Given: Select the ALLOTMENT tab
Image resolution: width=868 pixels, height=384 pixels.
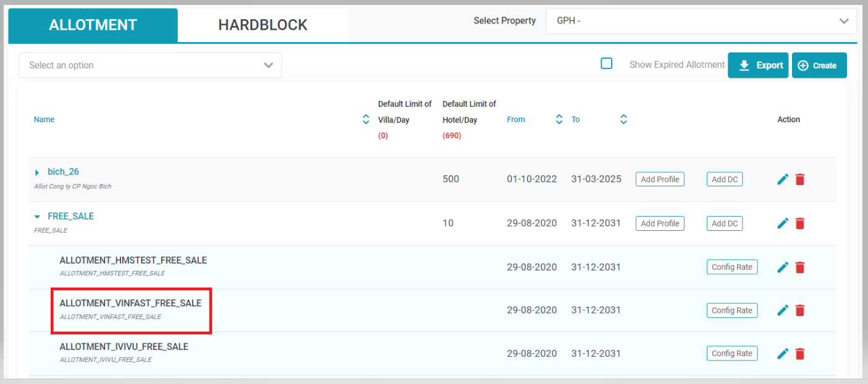Looking at the screenshot, I should coord(93,25).
